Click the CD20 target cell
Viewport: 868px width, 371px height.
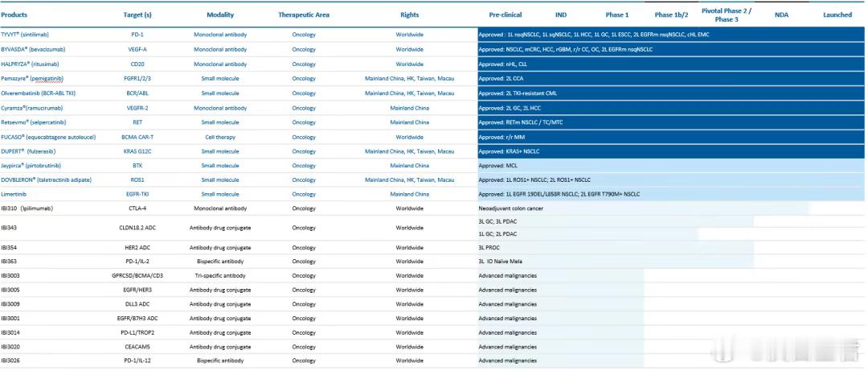[137, 64]
